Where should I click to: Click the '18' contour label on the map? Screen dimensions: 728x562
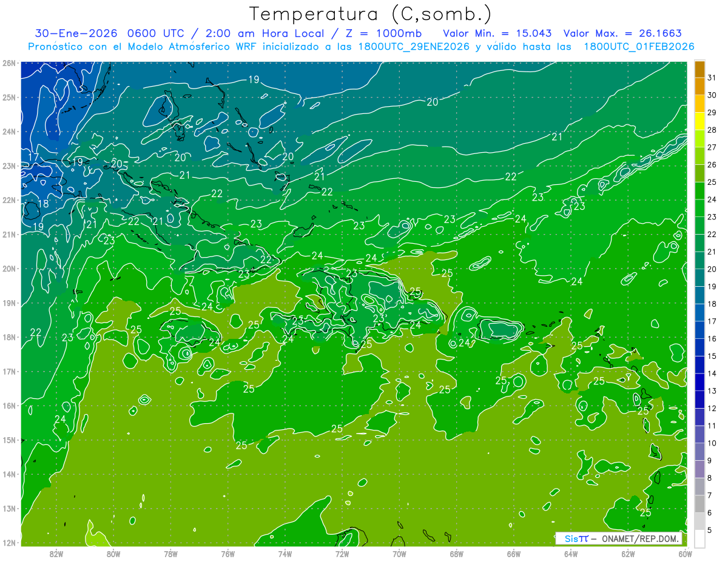(43, 204)
